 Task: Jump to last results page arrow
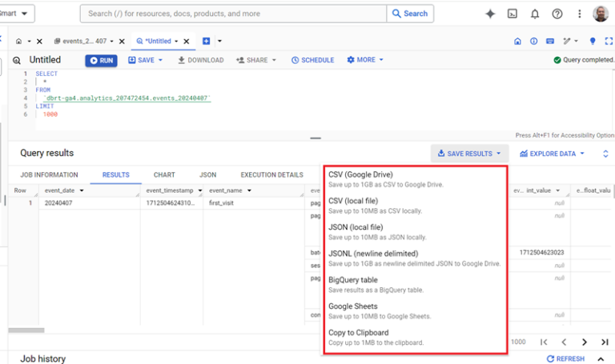(x=605, y=342)
